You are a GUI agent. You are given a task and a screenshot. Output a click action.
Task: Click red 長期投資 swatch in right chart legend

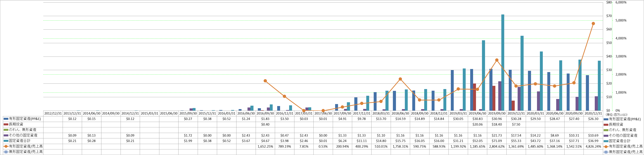pyautogui.click(x=606, y=124)
